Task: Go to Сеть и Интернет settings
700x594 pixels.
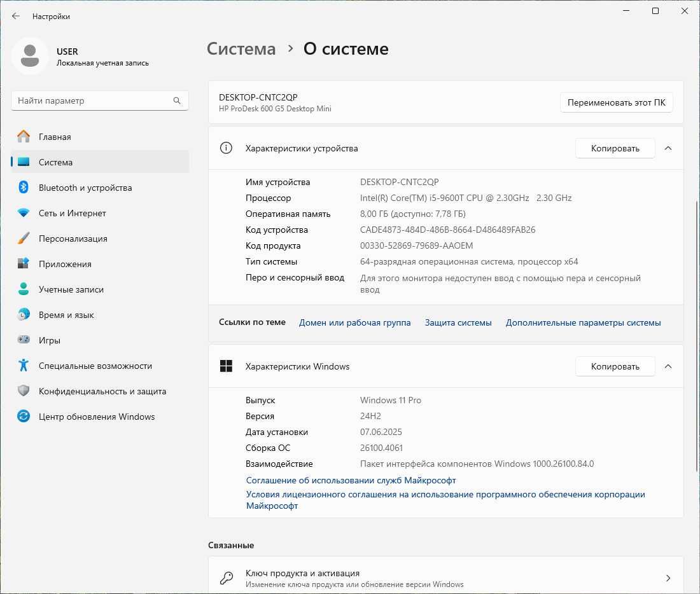Action: (100, 213)
